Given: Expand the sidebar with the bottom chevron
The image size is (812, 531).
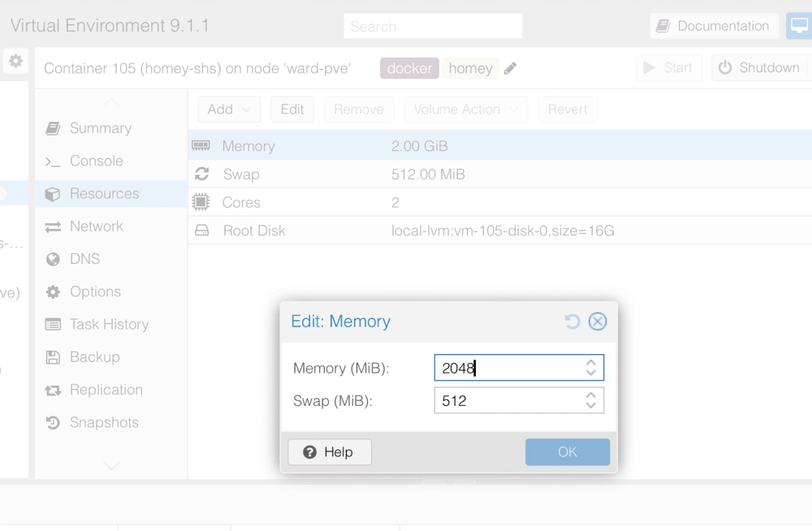Looking at the screenshot, I should click(110, 465).
